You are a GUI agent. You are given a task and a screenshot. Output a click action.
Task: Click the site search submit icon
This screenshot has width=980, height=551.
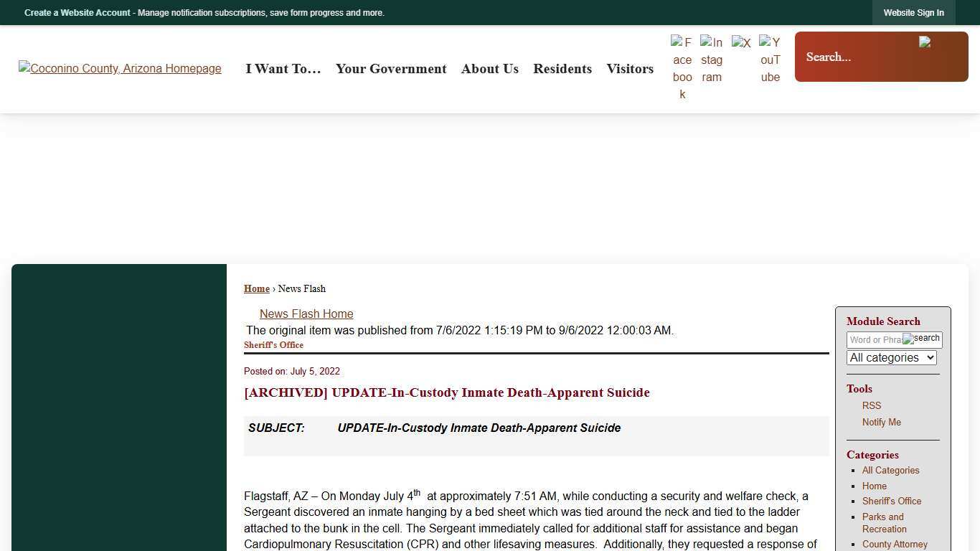point(925,43)
